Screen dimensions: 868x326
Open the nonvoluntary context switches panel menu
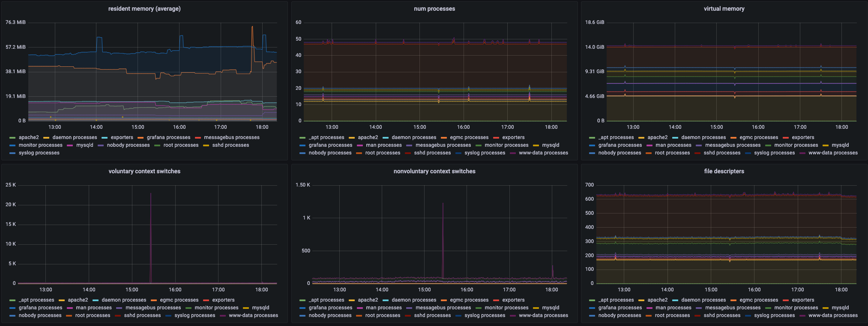434,171
